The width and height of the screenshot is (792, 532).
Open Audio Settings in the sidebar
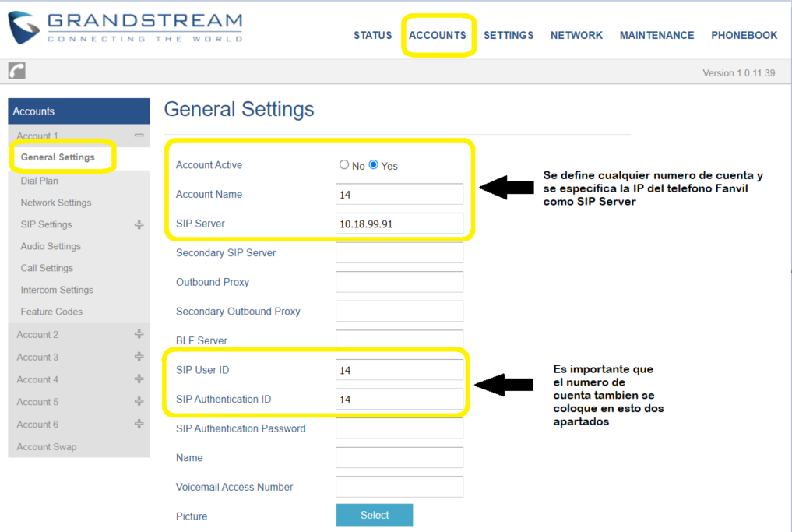coord(51,246)
